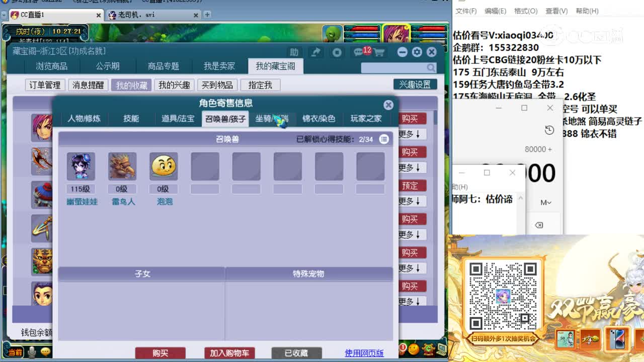Image resolution: width=644 pixels, height=362 pixels.
Task: Click the microphone icon in game chat bar
Action: click(32, 352)
